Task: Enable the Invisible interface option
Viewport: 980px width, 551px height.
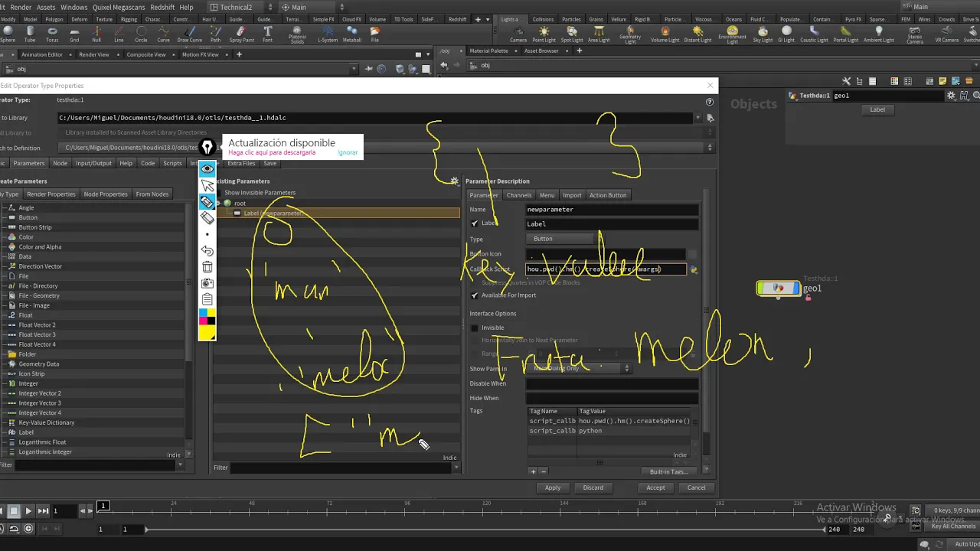Action: (x=475, y=328)
